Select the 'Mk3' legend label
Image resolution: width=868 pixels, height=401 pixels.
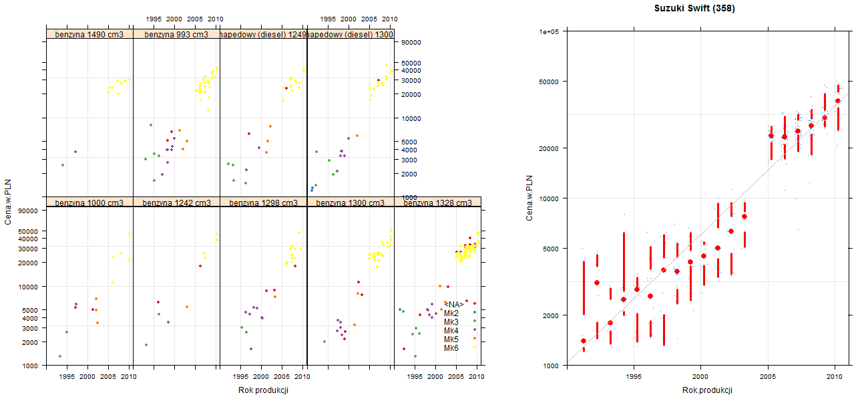click(451, 321)
